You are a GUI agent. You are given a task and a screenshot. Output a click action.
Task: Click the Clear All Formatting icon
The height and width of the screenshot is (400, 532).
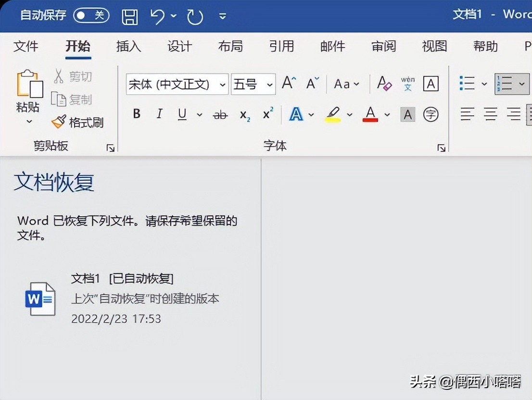click(x=384, y=84)
